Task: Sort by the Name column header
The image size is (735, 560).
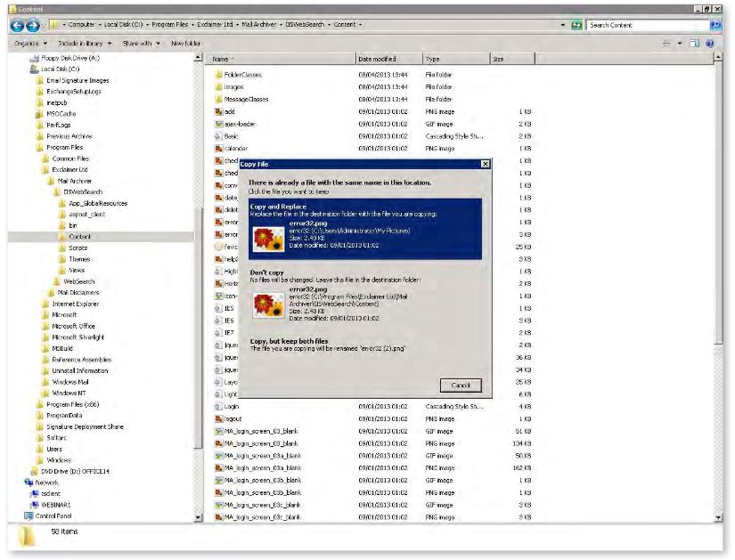Action: click(x=281, y=59)
